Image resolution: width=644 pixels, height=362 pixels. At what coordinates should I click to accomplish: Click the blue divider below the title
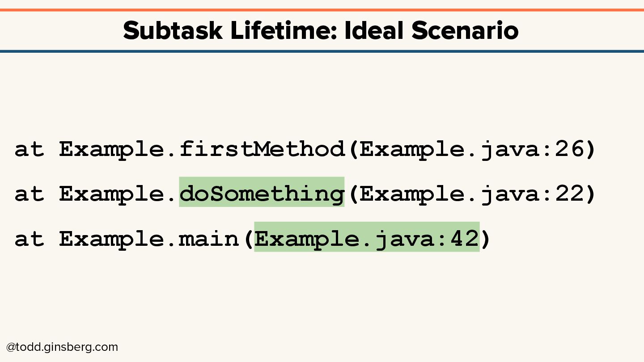click(x=322, y=51)
